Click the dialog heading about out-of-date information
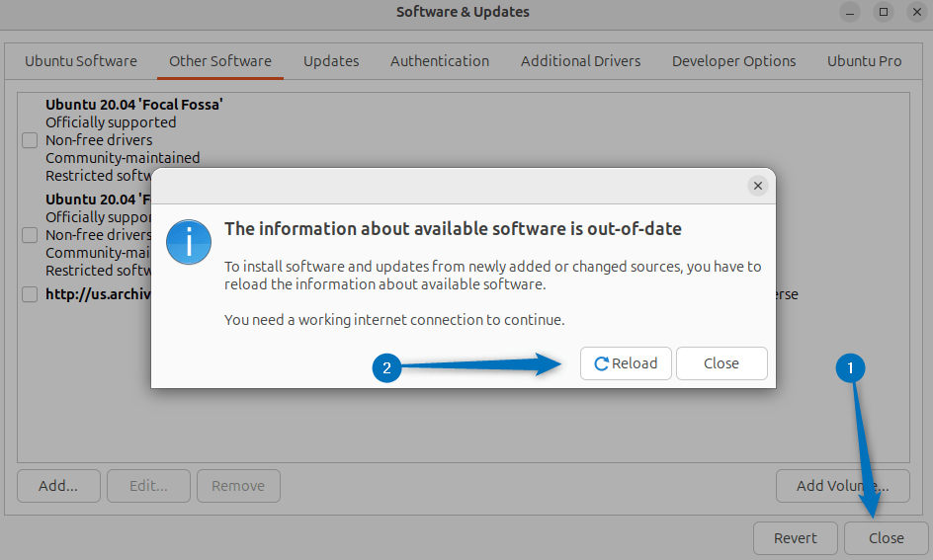 pyautogui.click(x=453, y=229)
